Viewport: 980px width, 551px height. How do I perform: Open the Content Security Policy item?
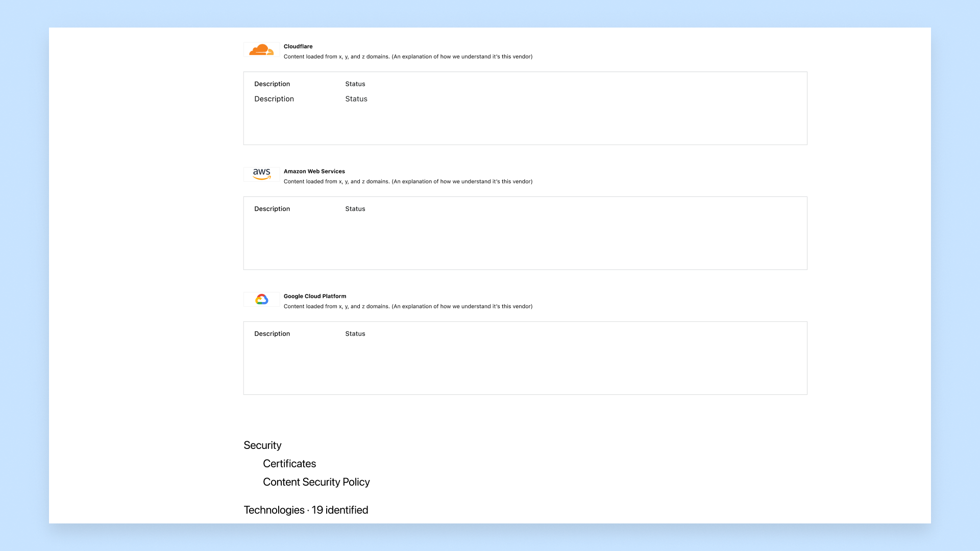316,482
